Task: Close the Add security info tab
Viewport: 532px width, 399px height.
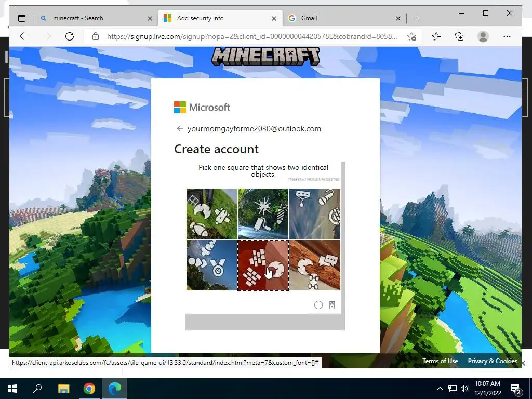Action: point(274,18)
